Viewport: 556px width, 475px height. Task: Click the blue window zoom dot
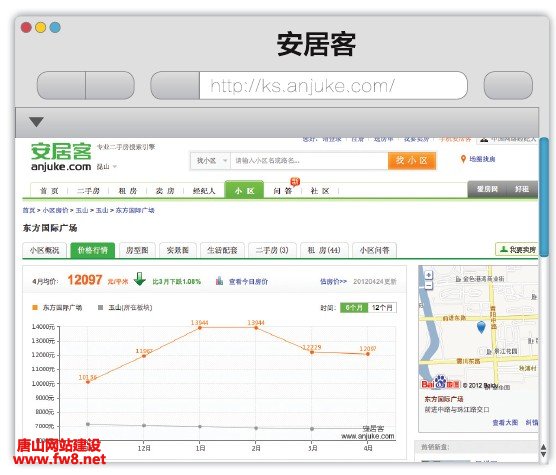click(x=55, y=27)
